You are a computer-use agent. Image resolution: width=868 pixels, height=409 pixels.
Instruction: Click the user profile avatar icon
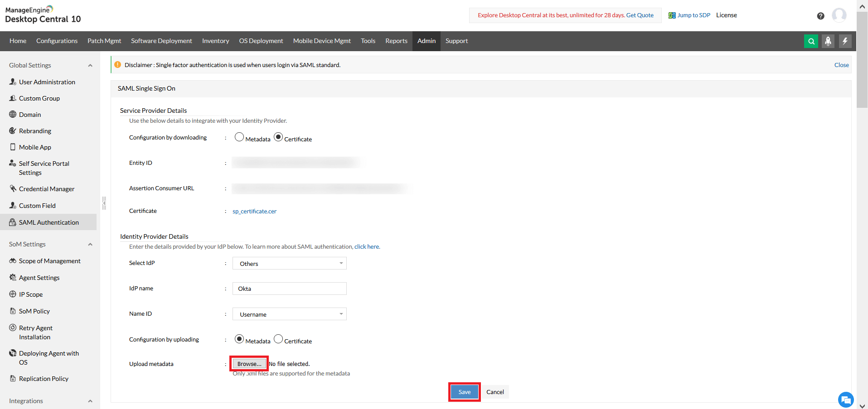tap(839, 15)
